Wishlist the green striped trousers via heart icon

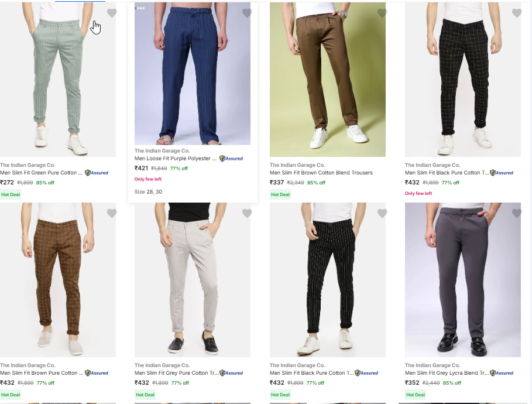[112, 13]
